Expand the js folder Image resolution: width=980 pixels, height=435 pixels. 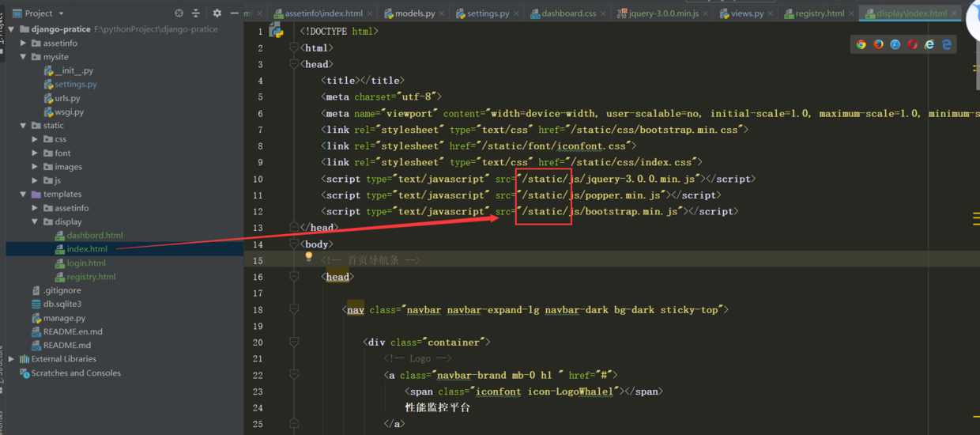click(x=35, y=180)
